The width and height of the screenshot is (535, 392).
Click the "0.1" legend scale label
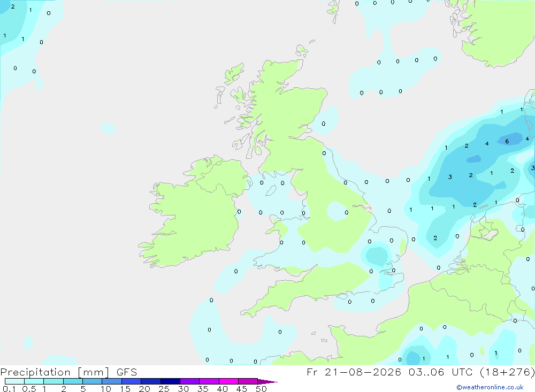tap(9, 389)
